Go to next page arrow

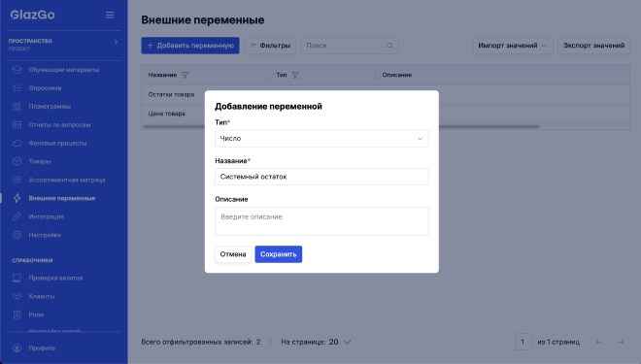(x=621, y=342)
